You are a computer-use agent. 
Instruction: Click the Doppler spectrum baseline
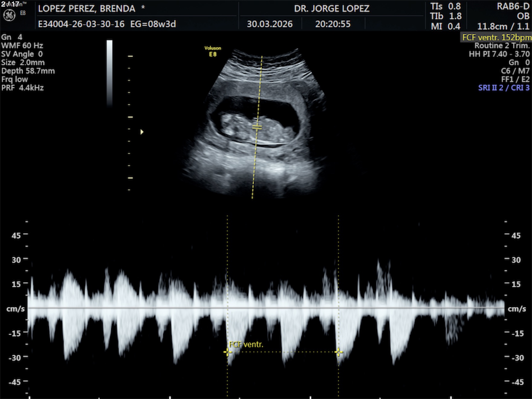point(266,308)
